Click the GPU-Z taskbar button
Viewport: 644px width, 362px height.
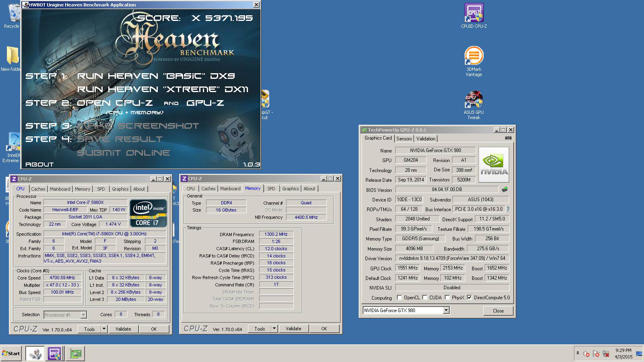point(75,354)
